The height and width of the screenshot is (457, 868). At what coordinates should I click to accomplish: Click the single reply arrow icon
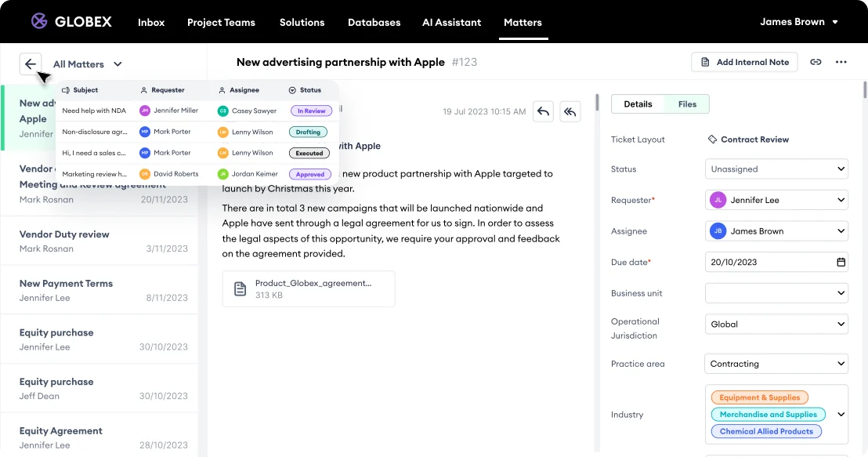pyautogui.click(x=543, y=111)
